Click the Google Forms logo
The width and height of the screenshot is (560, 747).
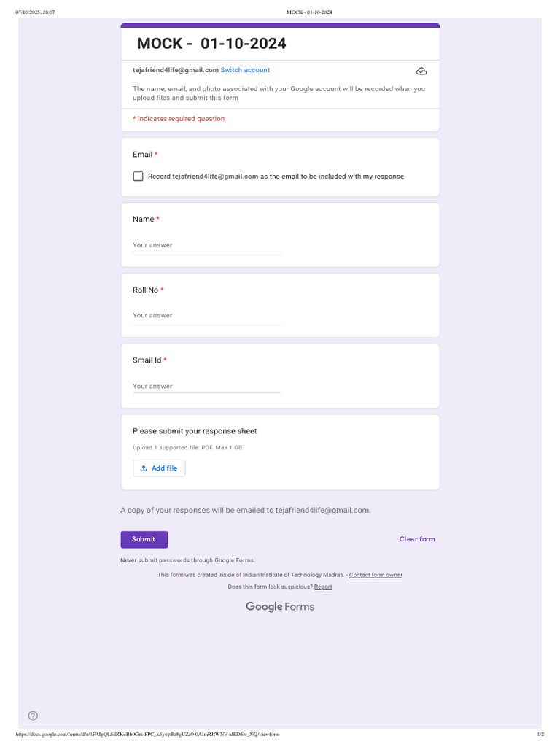tap(280, 606)
